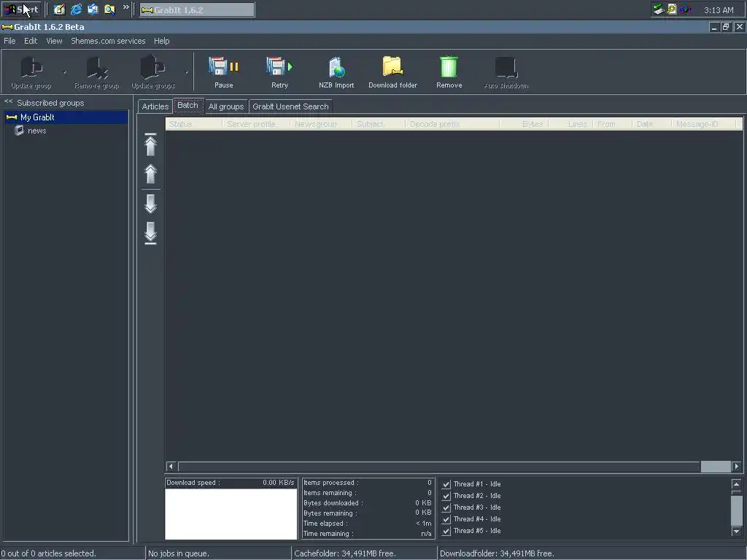Toggle the Thread #5 checkbox
This screenshot has width=747, height=560.
coord(446,531)
